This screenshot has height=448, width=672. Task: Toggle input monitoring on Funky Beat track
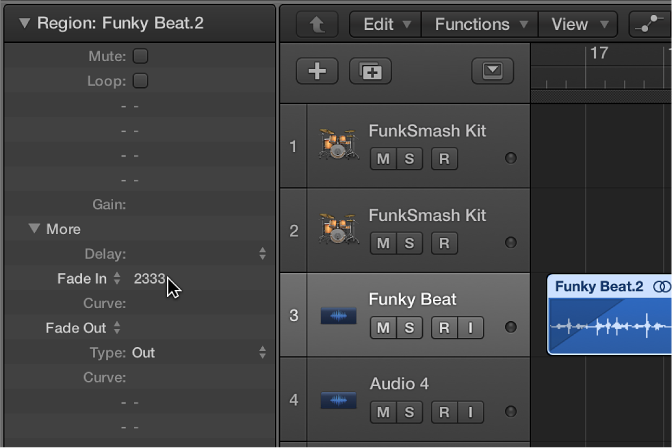[x=470, y=327]
